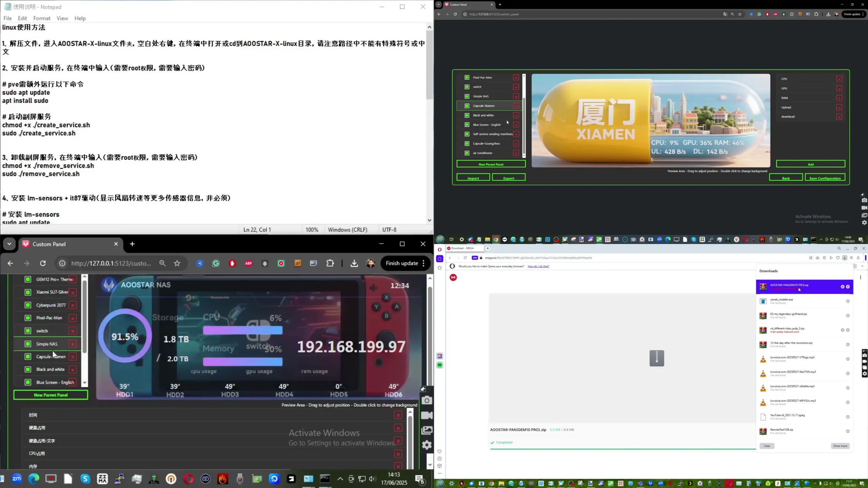Open notification center on the 14:13 taskbar

[x=420, y=479]
